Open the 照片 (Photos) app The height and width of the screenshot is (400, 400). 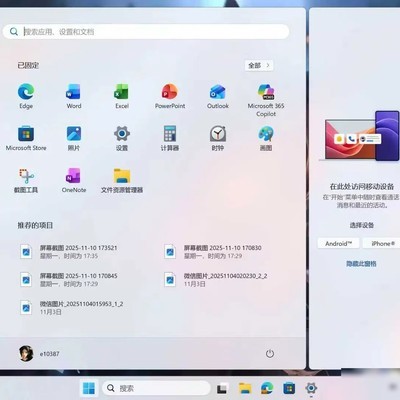74,138
